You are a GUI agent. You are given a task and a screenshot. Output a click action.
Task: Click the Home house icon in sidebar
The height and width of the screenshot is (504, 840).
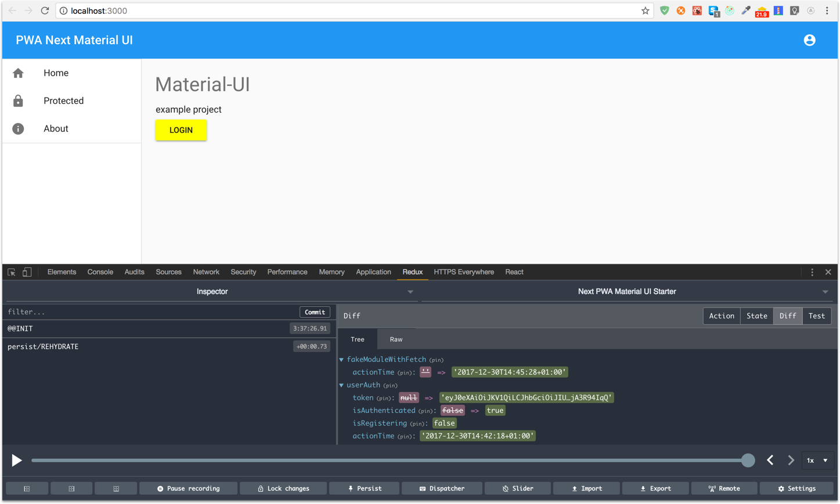18,73
